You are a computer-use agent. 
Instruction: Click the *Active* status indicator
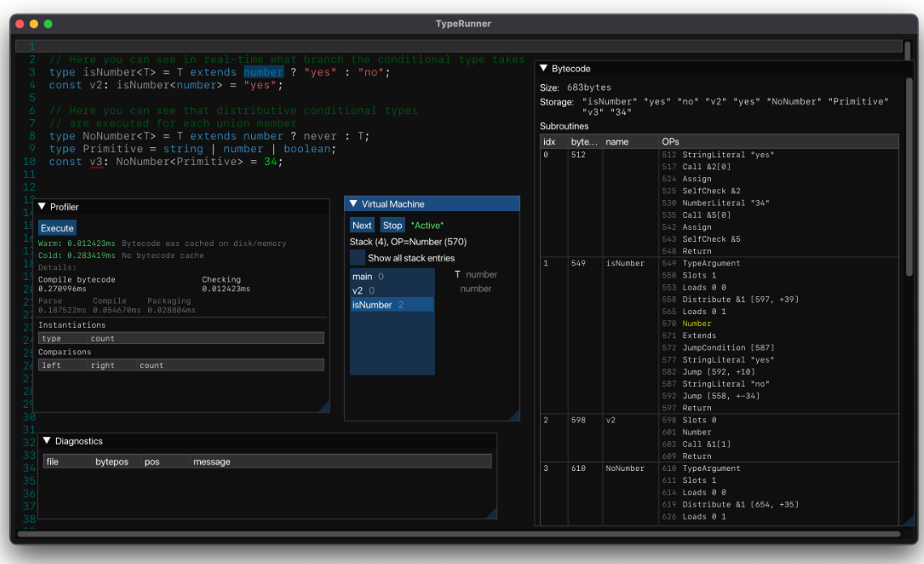tap(427, 224)
